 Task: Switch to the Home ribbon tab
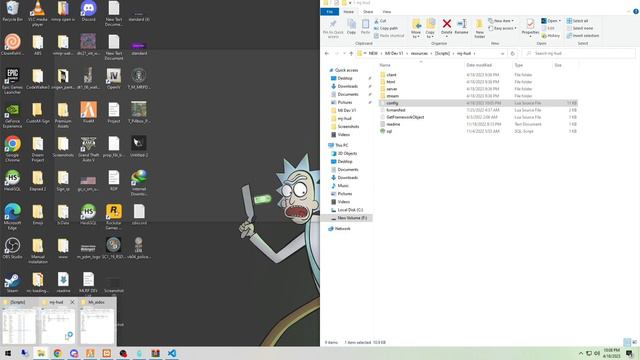tap(349, 12)
